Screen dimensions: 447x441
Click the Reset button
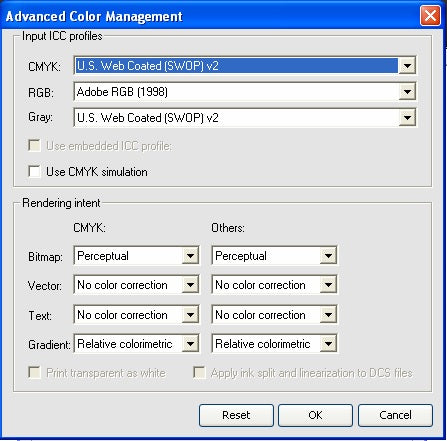pyautogui.click(x=236, y=415)
